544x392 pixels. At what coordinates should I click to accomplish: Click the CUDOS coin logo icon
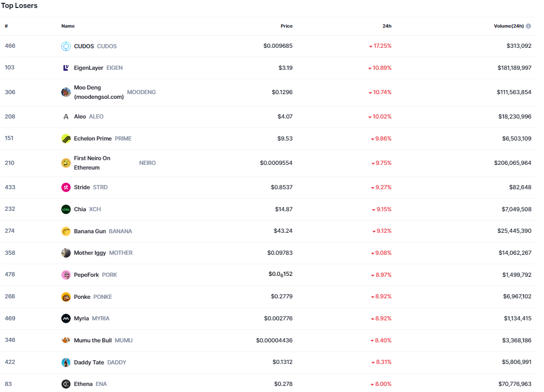(x=66, y=46)
